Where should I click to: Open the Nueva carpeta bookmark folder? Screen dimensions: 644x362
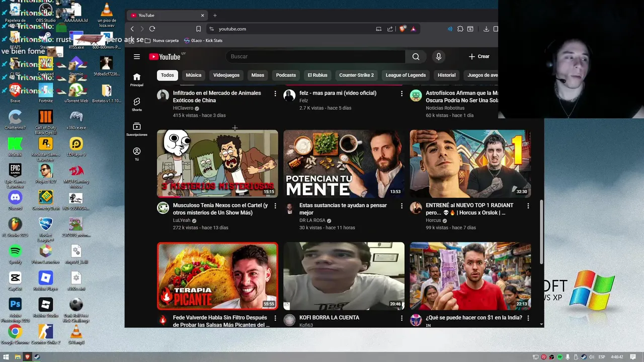pos(162,40)
